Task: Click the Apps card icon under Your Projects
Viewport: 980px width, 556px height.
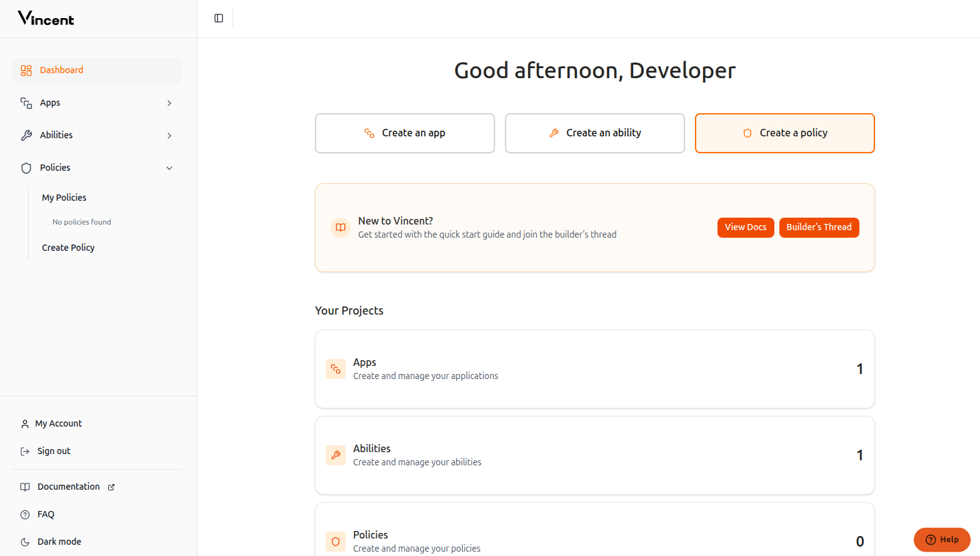Action: 336,369
